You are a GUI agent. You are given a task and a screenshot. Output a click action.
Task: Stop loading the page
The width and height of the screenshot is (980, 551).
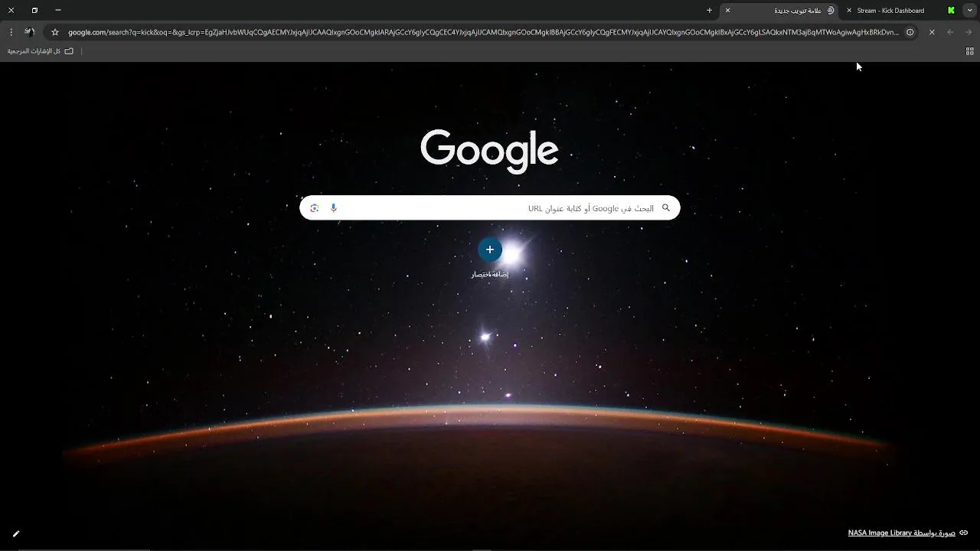click(932, 32)
